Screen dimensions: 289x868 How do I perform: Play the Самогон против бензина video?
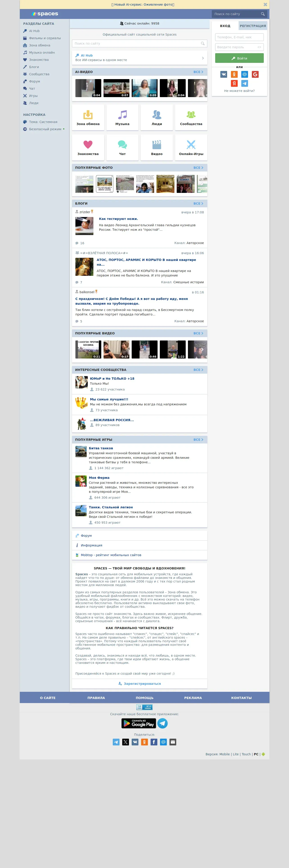(x=88, y=349)
